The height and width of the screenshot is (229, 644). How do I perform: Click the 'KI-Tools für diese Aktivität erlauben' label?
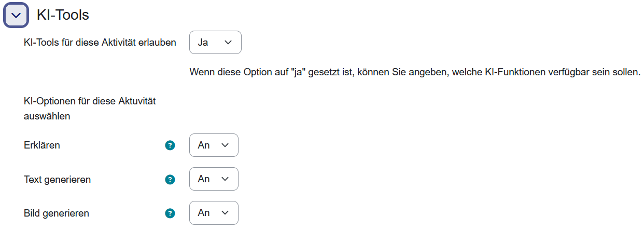[x=100, y=43]
